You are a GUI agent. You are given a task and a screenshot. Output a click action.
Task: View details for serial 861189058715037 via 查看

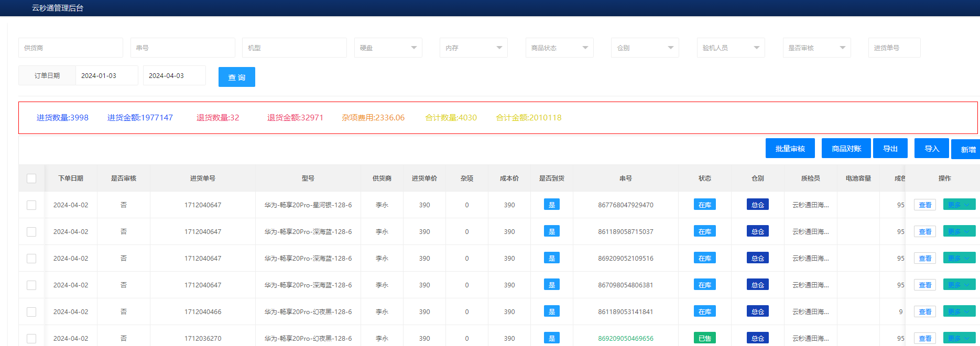point(925,232)
